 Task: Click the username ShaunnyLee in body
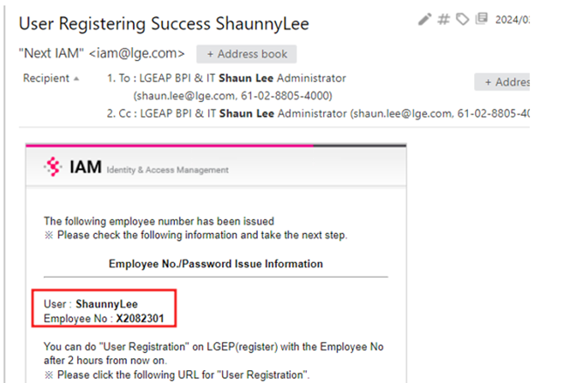pyautogui.click(x=106, y=303)
